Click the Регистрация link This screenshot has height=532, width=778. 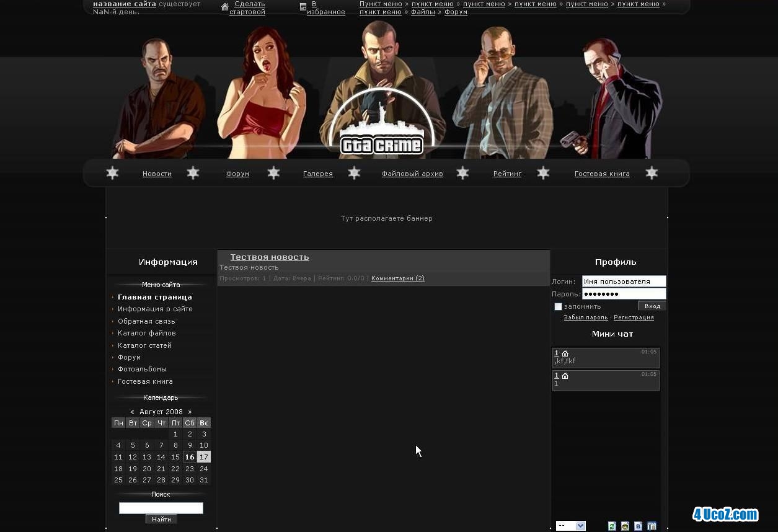[x=634, y=317]
